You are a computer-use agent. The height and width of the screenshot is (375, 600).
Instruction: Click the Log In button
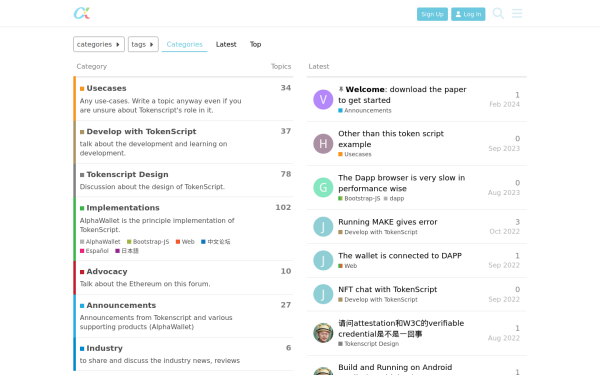pos(468,14)
